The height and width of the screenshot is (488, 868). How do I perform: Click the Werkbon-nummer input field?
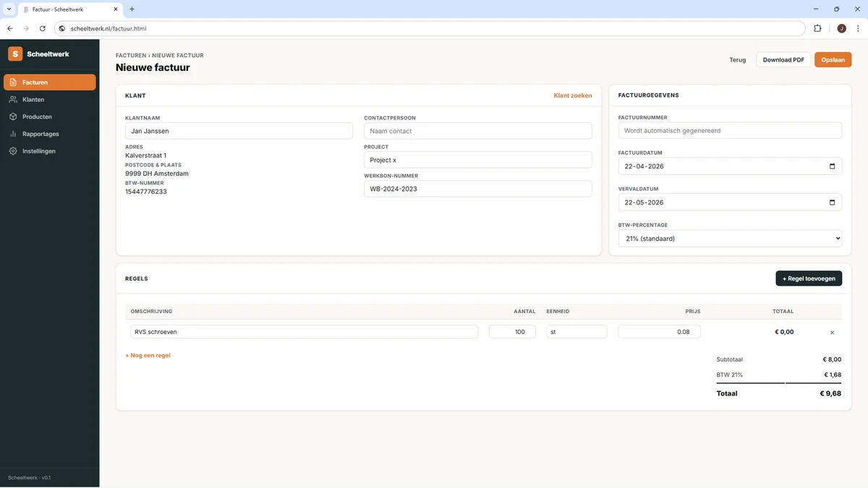coord(477,189)
